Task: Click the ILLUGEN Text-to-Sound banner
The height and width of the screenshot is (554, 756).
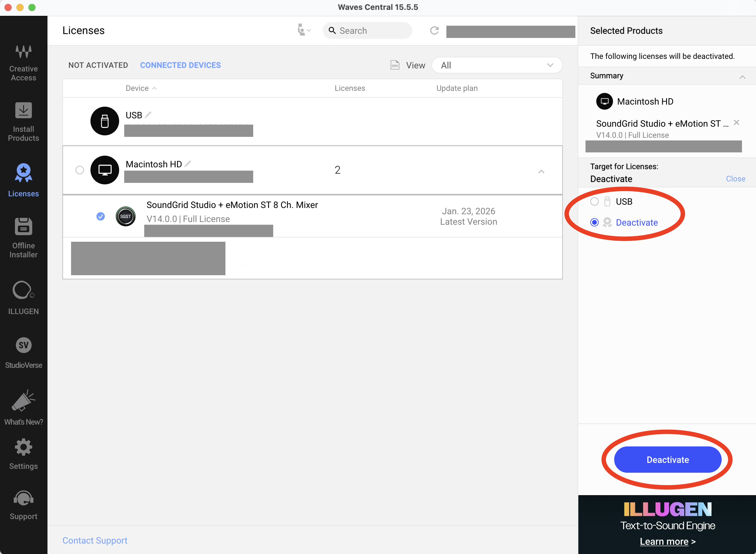Action: pos(667,524)
